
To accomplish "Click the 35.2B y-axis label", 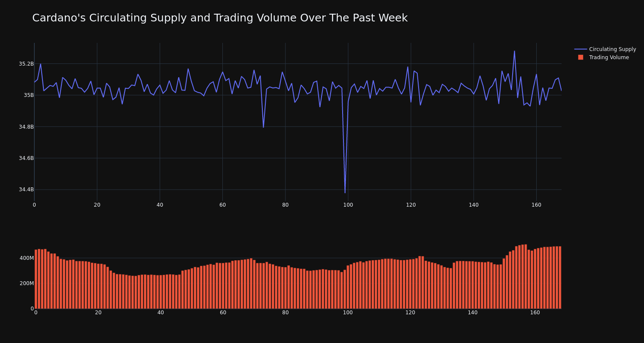I will [x=26, y=64].
